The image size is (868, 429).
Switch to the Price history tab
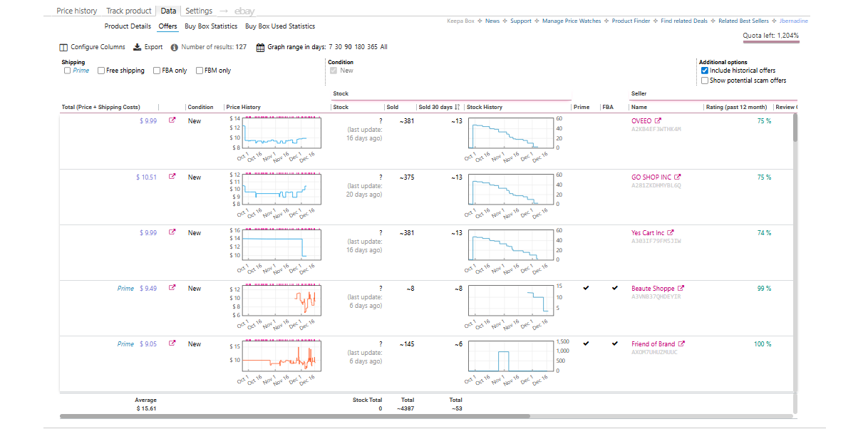pyautogui.click(x=77, y=11)
